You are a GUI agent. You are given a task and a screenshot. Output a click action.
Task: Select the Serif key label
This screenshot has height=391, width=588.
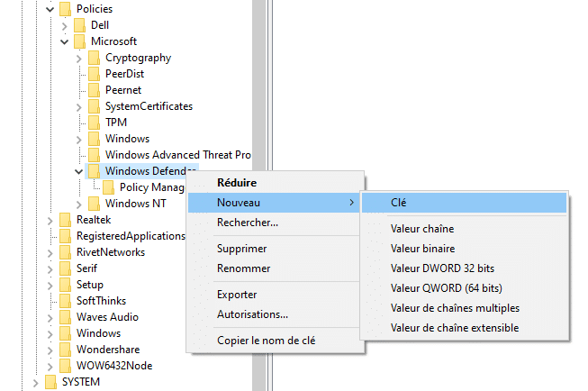pyautogui.click(x=86, y=268)
